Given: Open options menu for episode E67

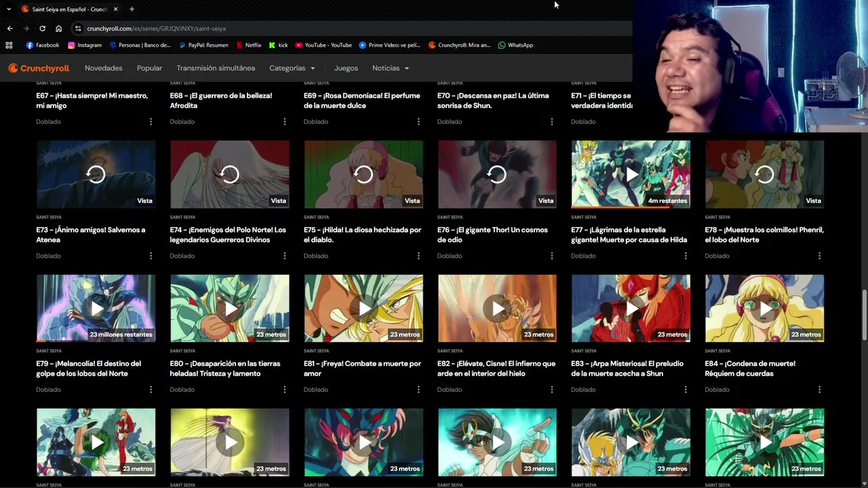Looking at the screenshot, I should (151, 121).
